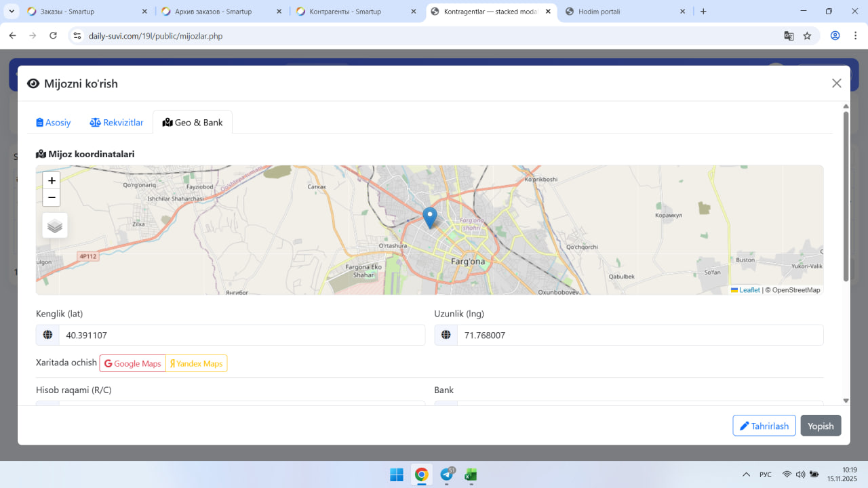Click the blue location marker pin
This screenshot has width=868, height=488.
click(x=429, y=217)
